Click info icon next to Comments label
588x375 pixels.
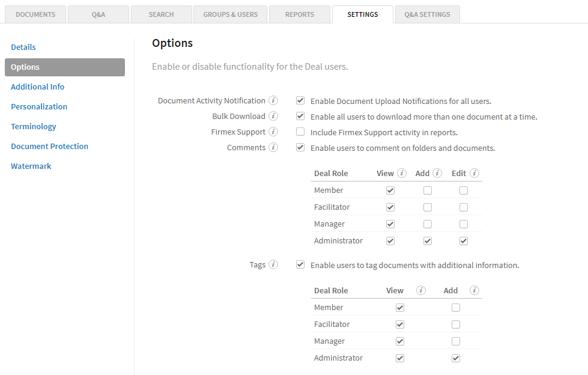tap(273, 147)
